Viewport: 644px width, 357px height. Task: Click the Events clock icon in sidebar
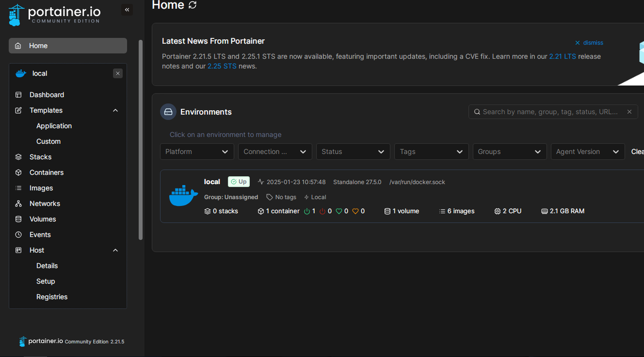19,235
